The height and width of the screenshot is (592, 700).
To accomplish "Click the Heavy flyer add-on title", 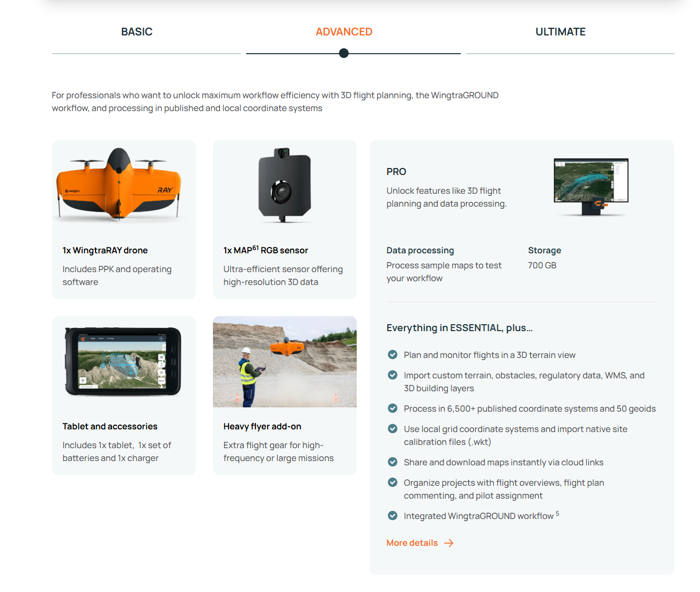I will 262,427.
